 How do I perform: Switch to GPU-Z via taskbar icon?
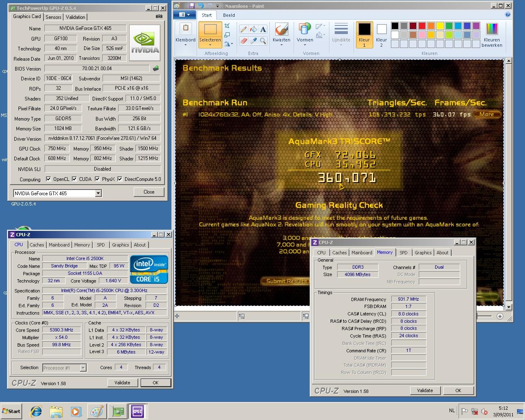coord(118,411)
